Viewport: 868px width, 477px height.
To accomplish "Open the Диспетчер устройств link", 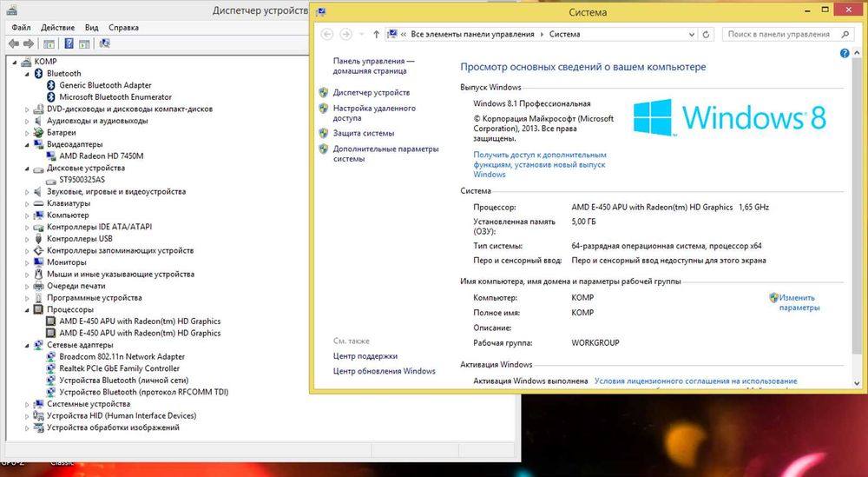I will pos(372,92).
